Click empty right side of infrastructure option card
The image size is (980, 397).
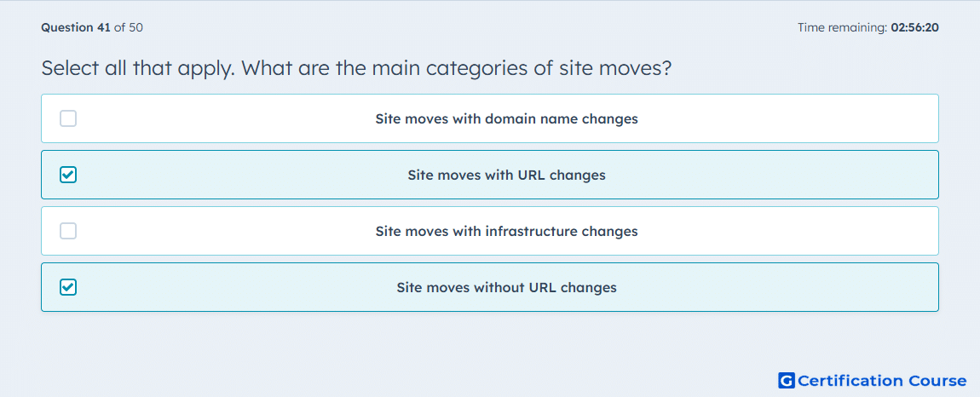[x=787, y=231]
